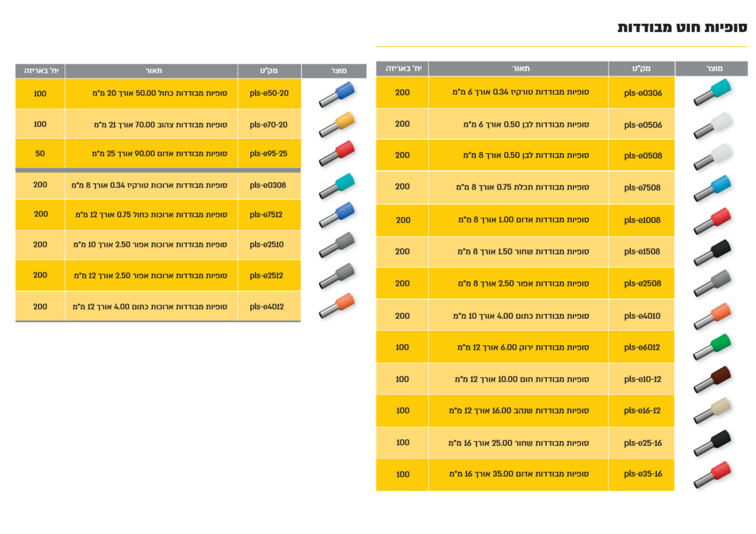Image resolution: width=756 pixels, height=534 pixels.
Task: Click the gray ferrule image beside pls-e2508
Action: pos(712,283)
